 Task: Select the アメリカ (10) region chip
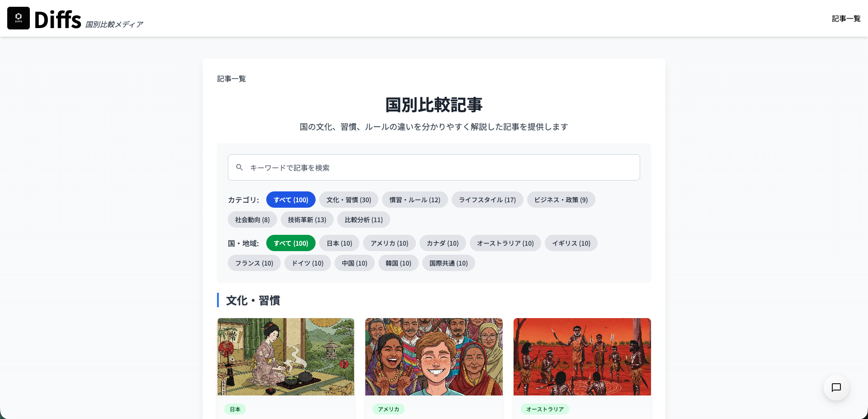point(389,243)
